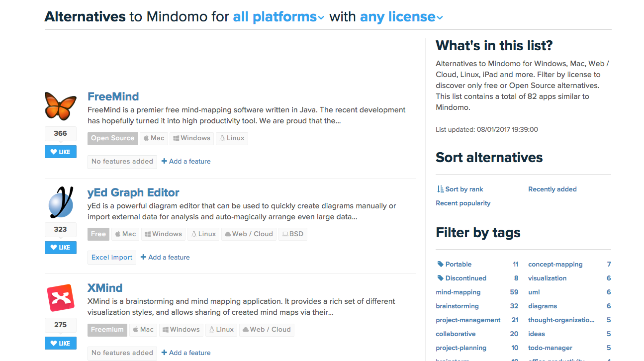Select the Linux platform tag under yEd
Image resolution: width=644 pixels, height=361 pixels.
[203, 234]
